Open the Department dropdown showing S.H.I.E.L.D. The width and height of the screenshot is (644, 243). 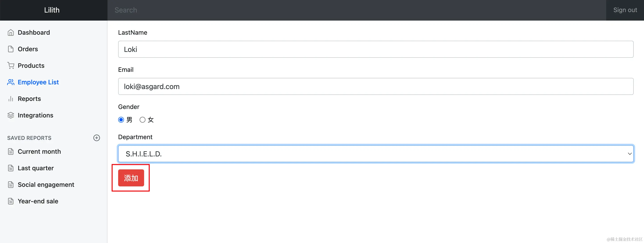tap(376, 154)
